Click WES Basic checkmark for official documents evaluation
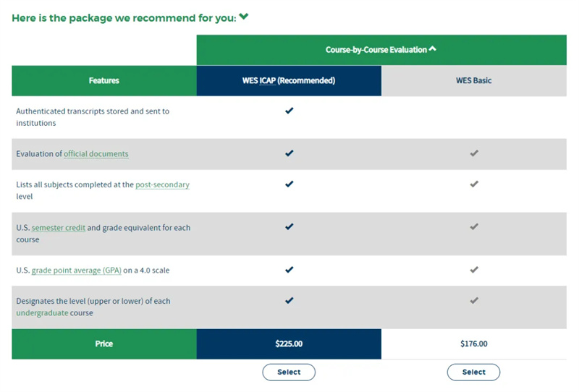Viewport: 579px width, 392px height. [474, 153]
